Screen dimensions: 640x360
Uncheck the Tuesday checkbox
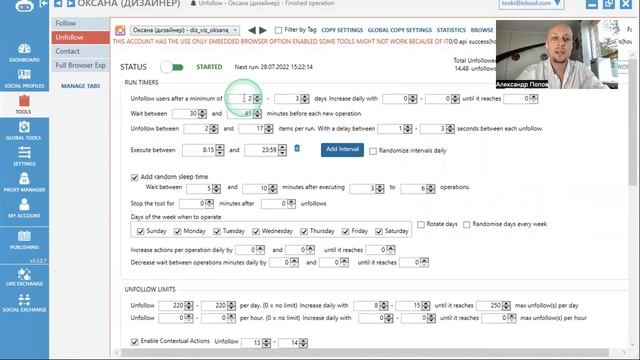click(x=217, y=231)
